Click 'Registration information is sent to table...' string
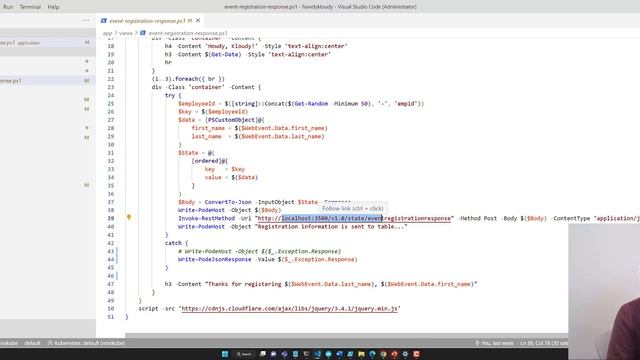This screenshot has height=360, width=640. click(331, 227)
